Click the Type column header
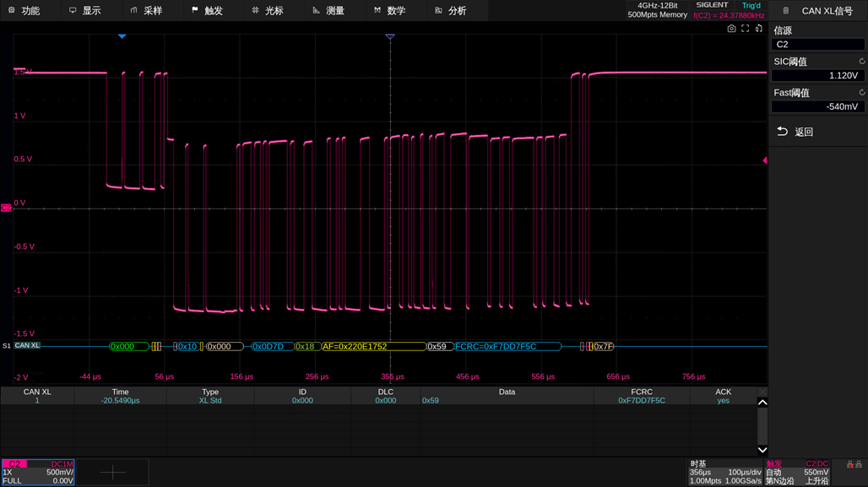 (x=210, y=392)
